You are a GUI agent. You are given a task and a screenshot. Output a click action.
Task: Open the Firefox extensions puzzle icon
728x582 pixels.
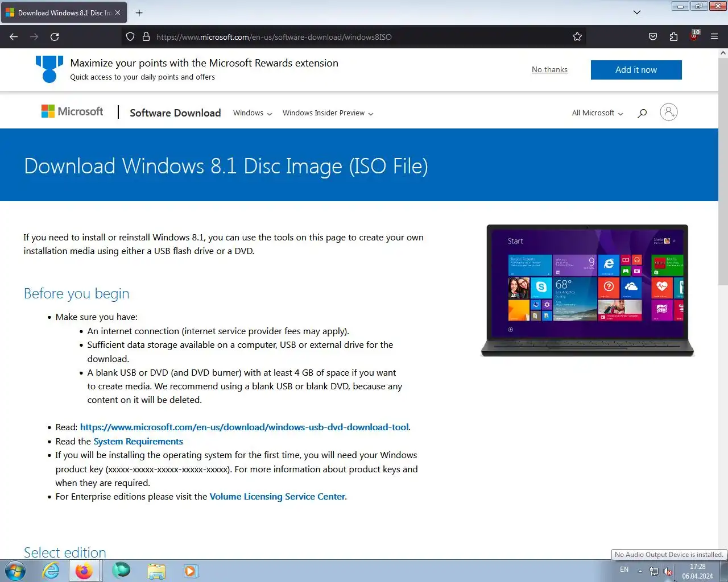point(673,37)
